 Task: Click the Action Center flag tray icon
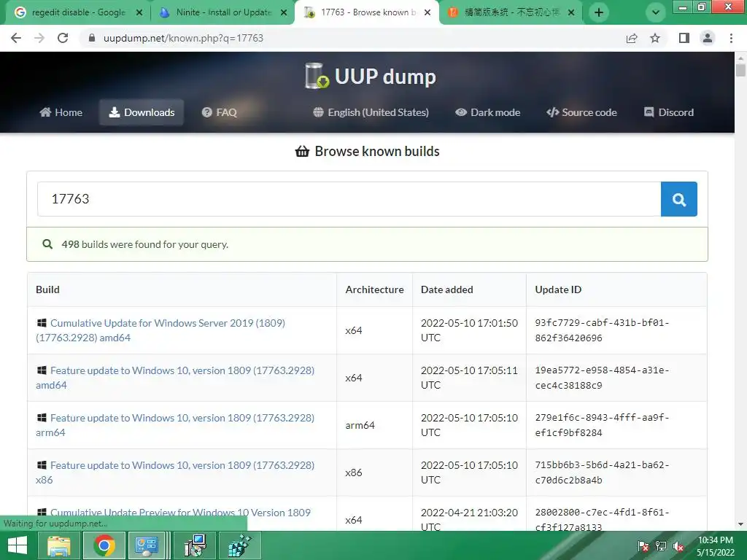click(x=643, y=546)
